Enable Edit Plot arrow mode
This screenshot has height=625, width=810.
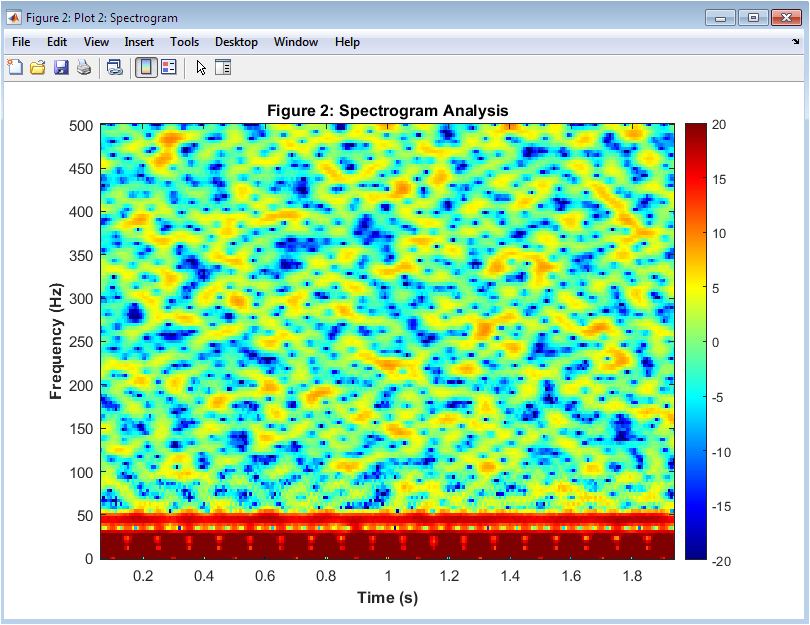200,67
